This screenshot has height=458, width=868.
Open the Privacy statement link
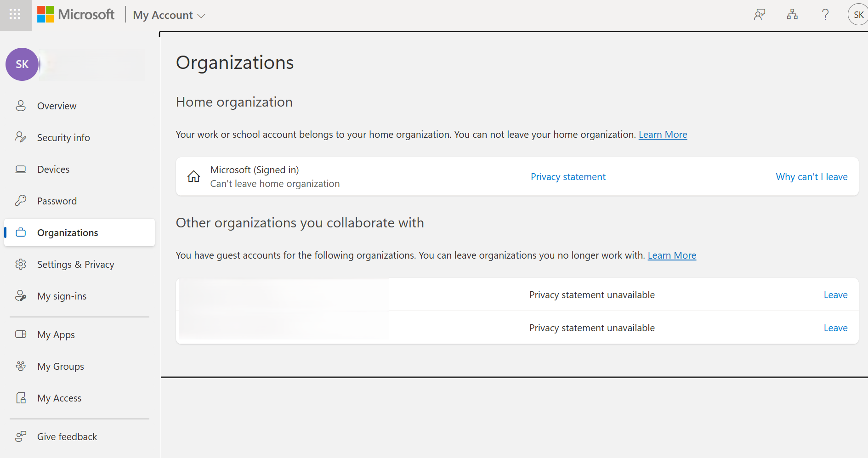[568, 176]
